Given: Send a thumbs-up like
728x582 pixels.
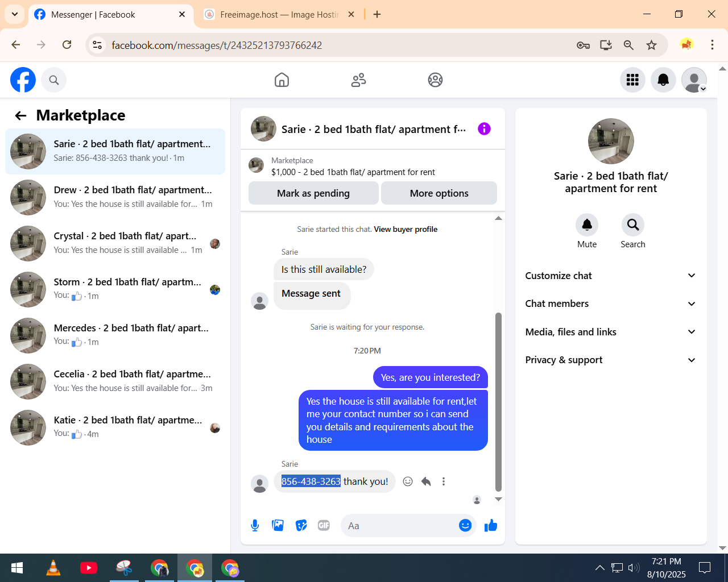Looking at the screenshot, I should (x=491, y=526).
